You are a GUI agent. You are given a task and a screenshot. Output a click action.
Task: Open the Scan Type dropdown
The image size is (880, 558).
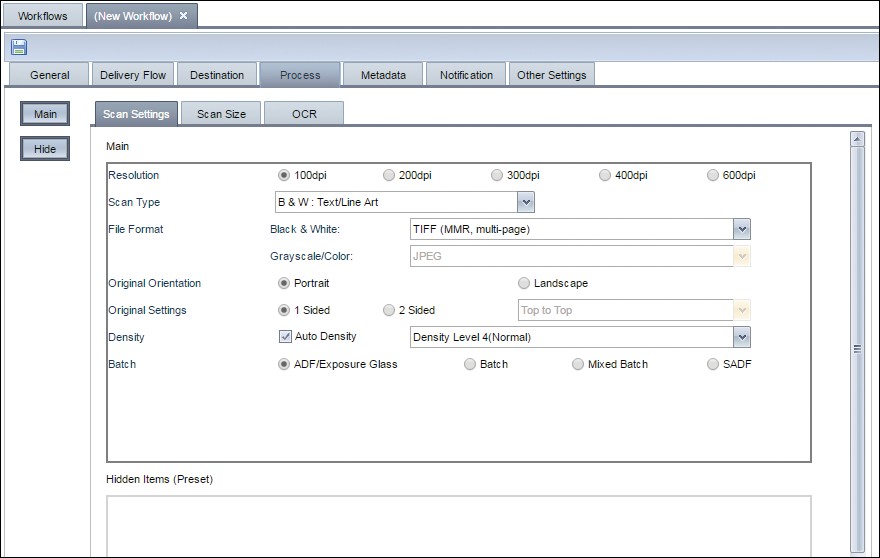[526, 203]
